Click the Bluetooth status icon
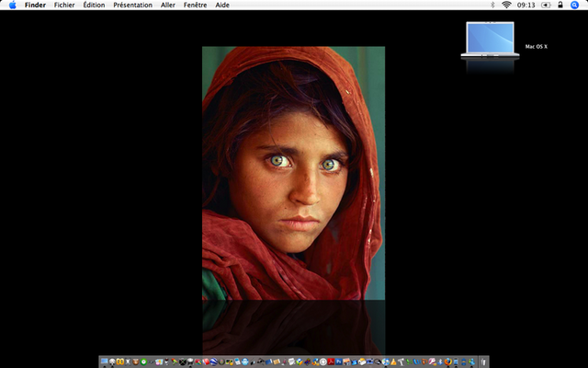The height and width of the screenshot is (368, 588). tap(492, 6)
